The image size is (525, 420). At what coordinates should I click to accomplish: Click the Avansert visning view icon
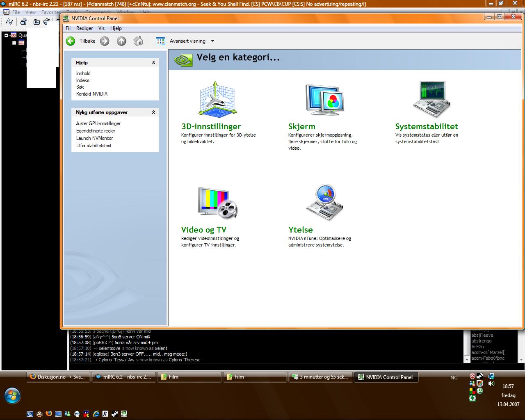click(160, 41)
